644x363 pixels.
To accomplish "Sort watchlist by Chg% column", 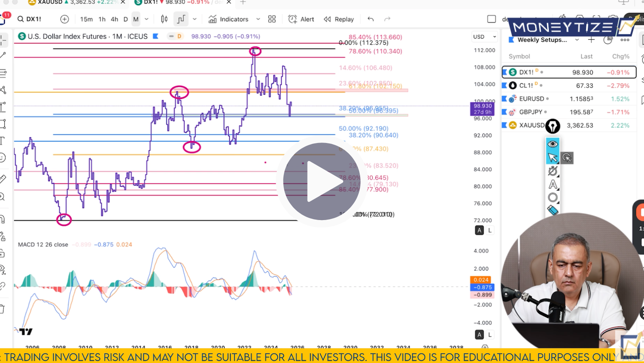I will tap(620, 56).
